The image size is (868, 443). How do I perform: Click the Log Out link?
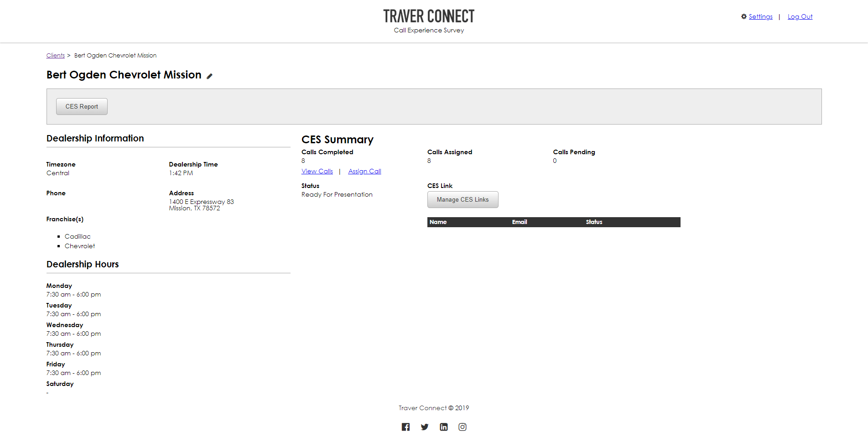point(800,16)
